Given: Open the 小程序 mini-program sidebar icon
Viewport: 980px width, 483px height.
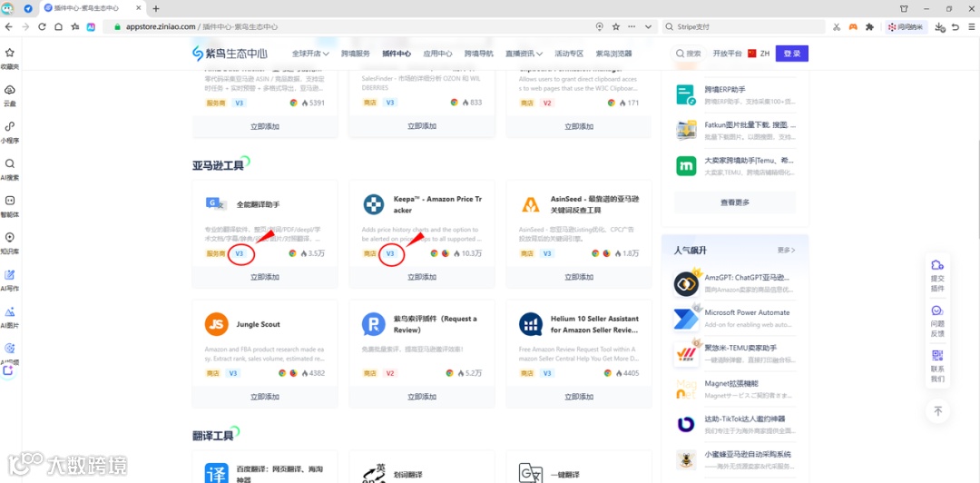Looking at the screenshot, I should point(9,127).
